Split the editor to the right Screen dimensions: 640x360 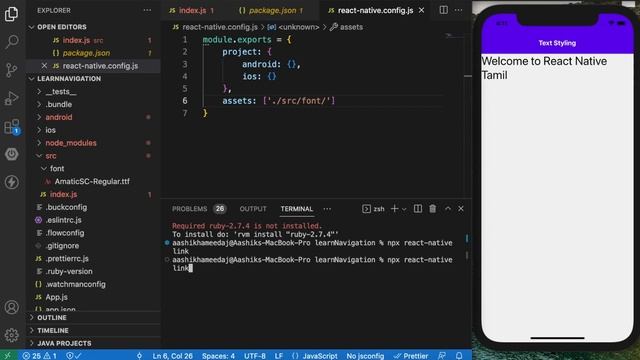point(443,10)
